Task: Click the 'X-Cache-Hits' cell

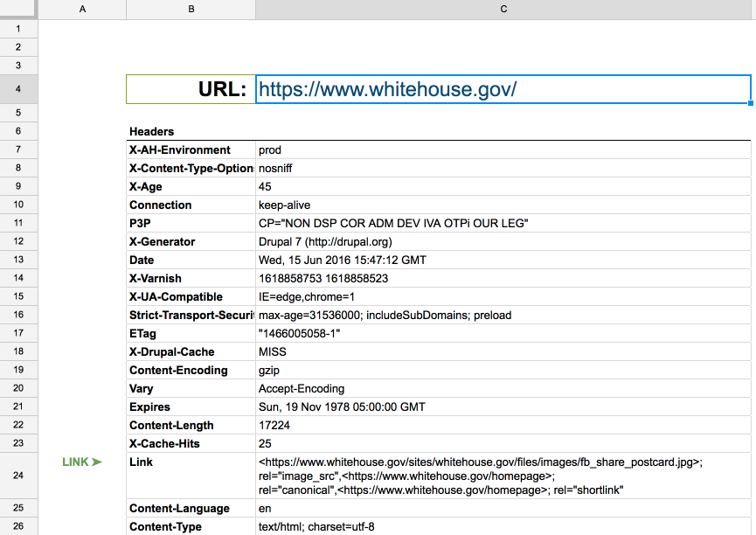Action: [191, 443]
